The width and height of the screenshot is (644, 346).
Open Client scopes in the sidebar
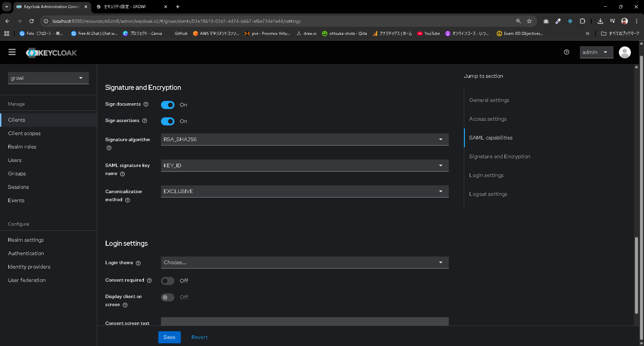(49, 133)
